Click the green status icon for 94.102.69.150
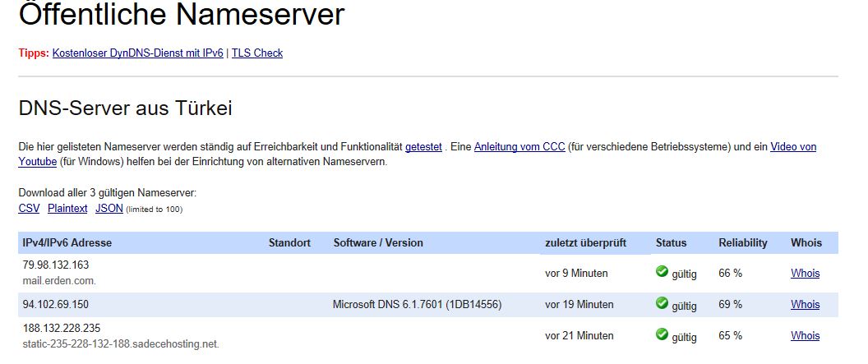868x364 pixels. (662, 302)
